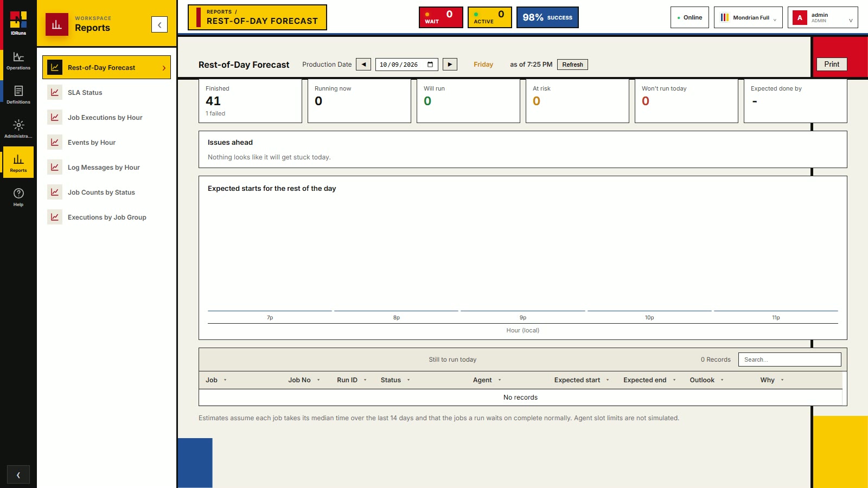The width and height of the screenshot is (868, 488).
Task: Open the Definitions section icon
Action: pyautogui.click(x=18, y=91)
